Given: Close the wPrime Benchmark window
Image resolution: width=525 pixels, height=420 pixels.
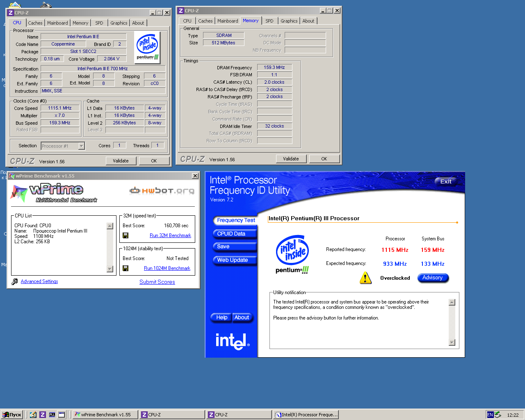Looking at the screenshot, I should [195, 176].
